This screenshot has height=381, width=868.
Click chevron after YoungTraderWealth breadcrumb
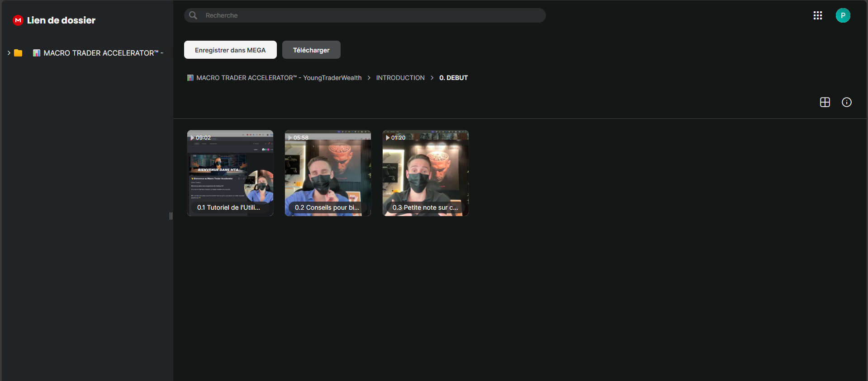[x=369, y=78]
